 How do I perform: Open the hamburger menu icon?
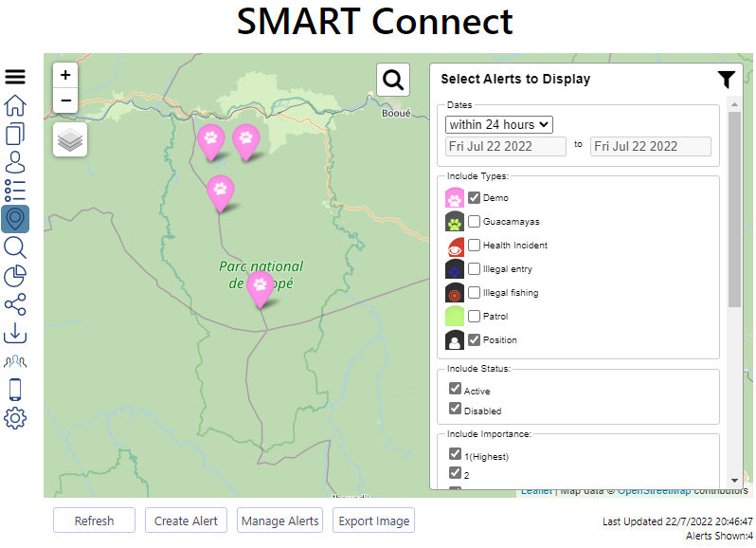[x=15, y=77]
